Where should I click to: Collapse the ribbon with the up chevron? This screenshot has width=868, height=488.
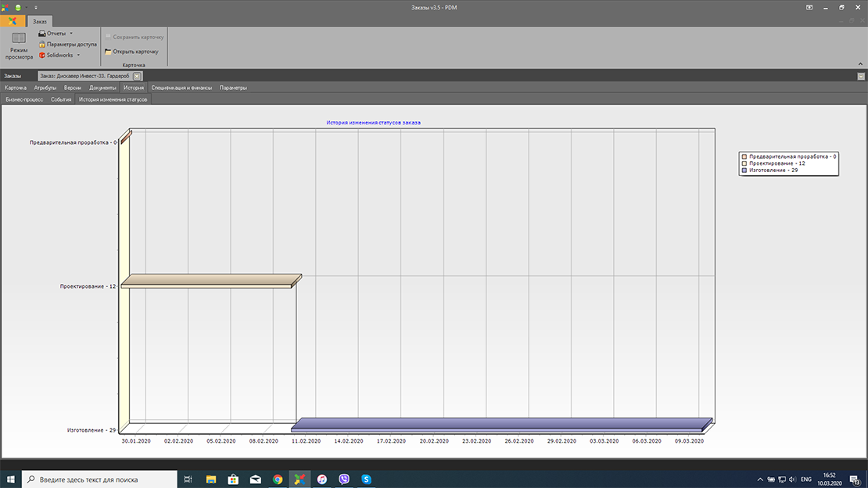[860, 63]
